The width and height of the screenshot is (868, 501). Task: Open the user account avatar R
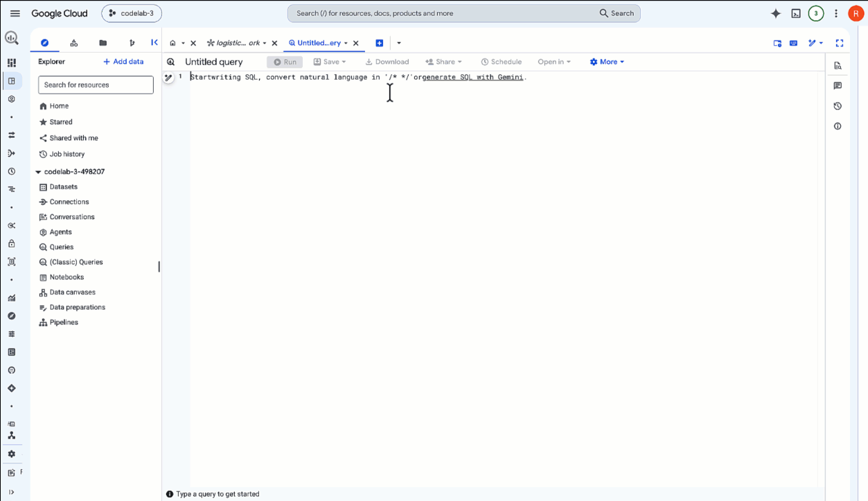pos(856,13)
